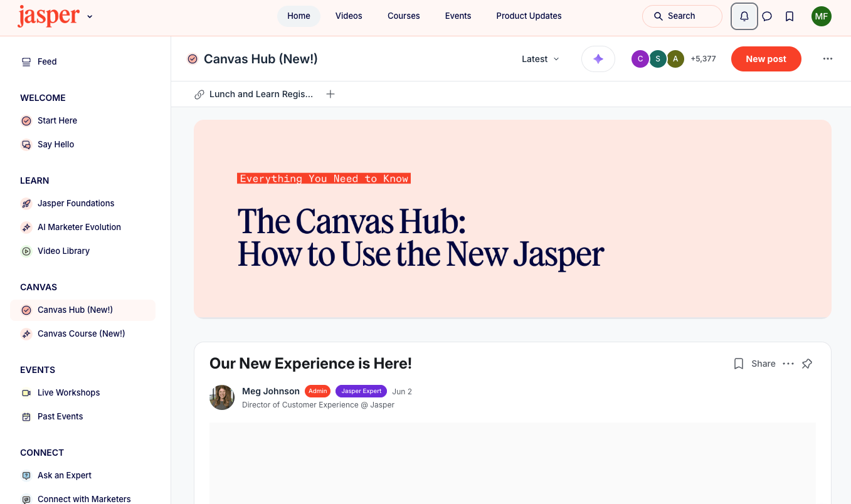Pin the 'Our New Experience is Here!' post
Screen dimensions: 851x504
coord(807,364)
